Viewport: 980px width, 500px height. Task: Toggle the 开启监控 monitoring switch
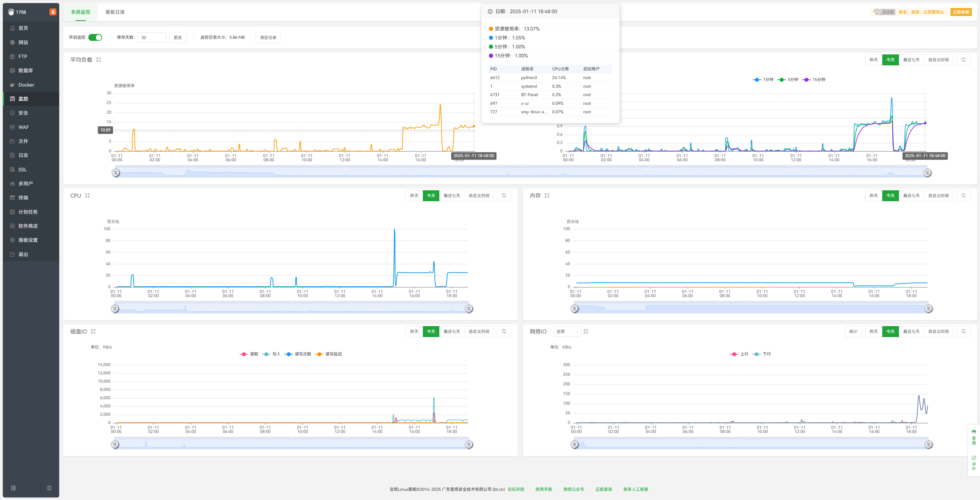[95, 37]
